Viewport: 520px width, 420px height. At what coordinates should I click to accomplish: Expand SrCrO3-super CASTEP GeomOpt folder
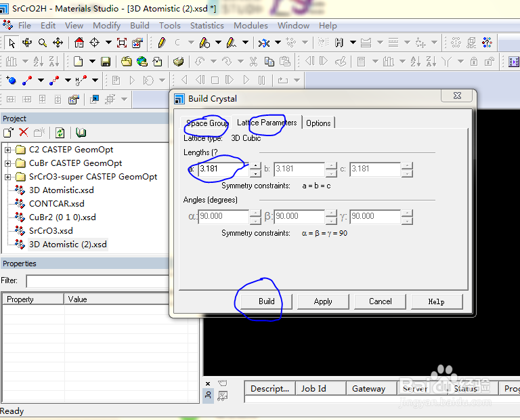7,177
